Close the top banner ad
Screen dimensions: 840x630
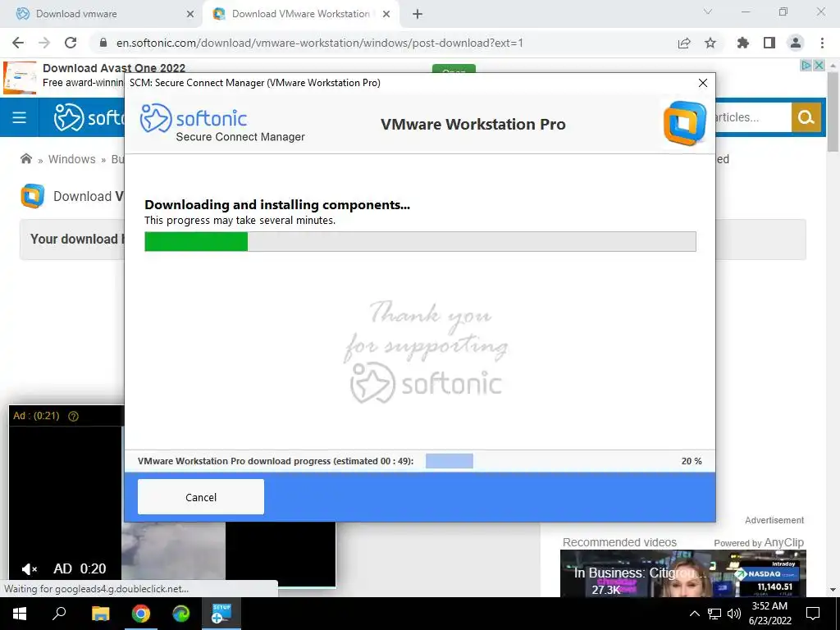coord(819,66)
